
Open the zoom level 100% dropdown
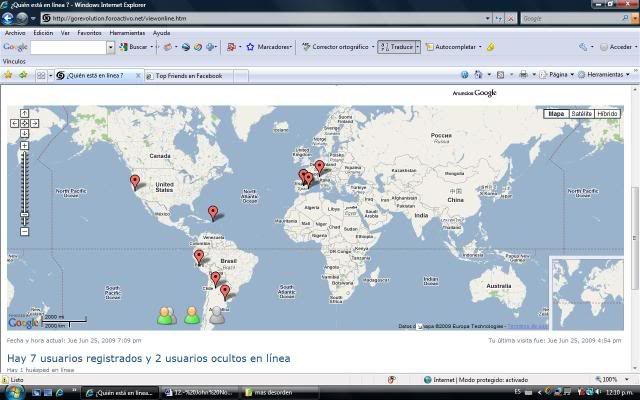coord(627,380)
